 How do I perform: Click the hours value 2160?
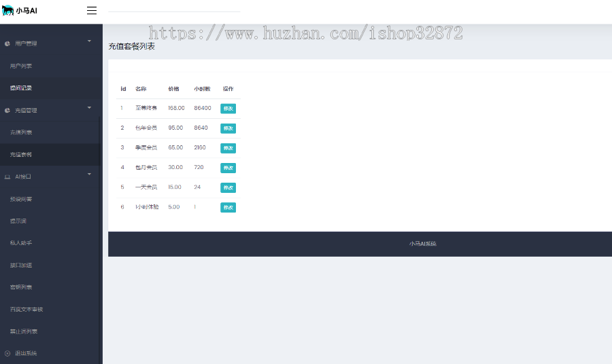click(200, 147)
